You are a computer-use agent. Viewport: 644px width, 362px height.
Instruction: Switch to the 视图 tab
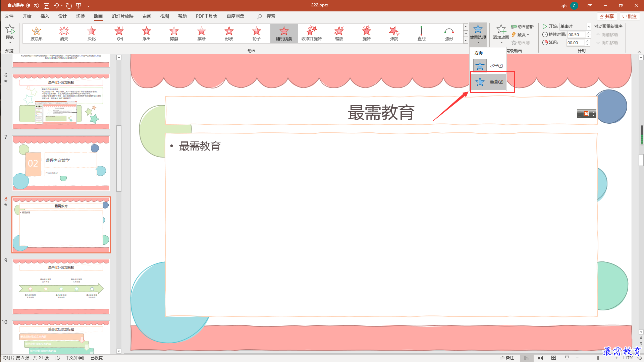coord(164,16)
